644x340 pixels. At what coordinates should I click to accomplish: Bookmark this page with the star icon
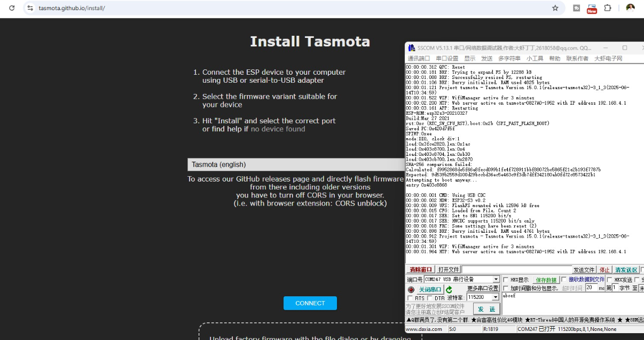[555, 8]
